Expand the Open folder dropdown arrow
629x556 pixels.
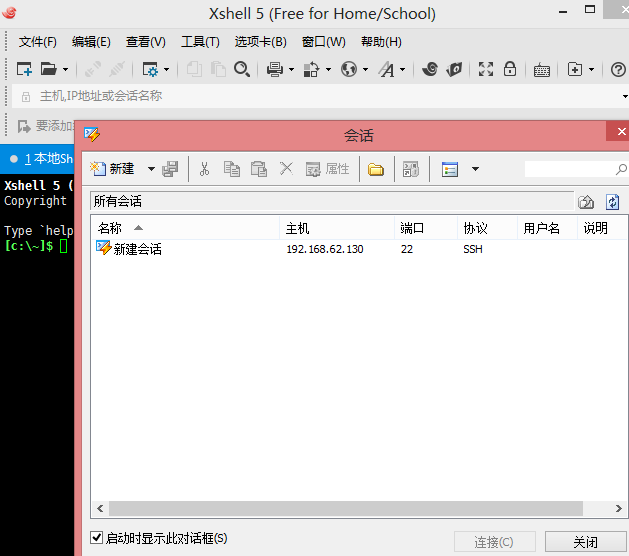pyautogui.click(x=65, y=70)
